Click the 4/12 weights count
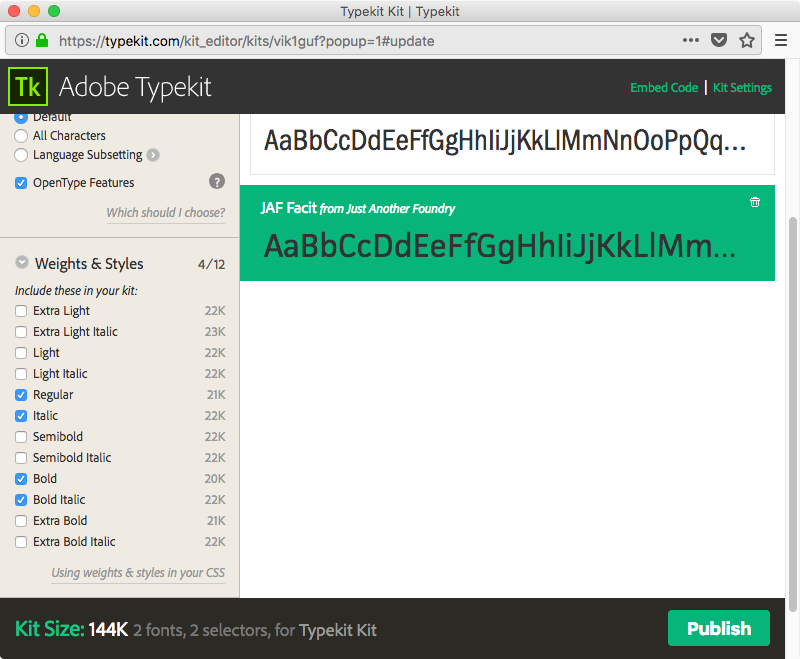This screenshot has height=659, width=800. [x=211, y=264]
